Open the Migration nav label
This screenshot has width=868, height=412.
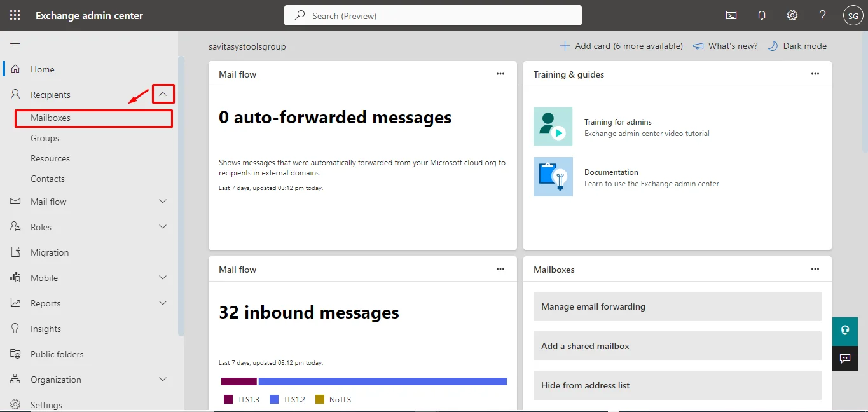50,252
